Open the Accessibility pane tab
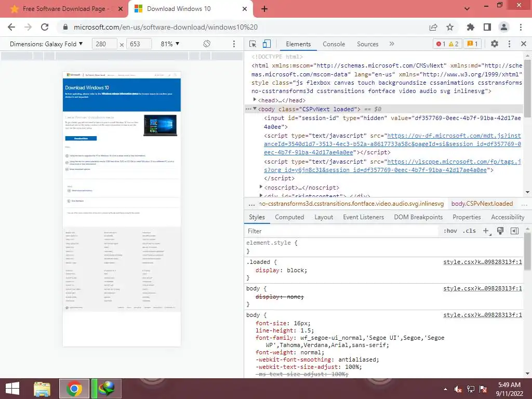Viewport: 532px width, 399px height. tap(508, 217)
